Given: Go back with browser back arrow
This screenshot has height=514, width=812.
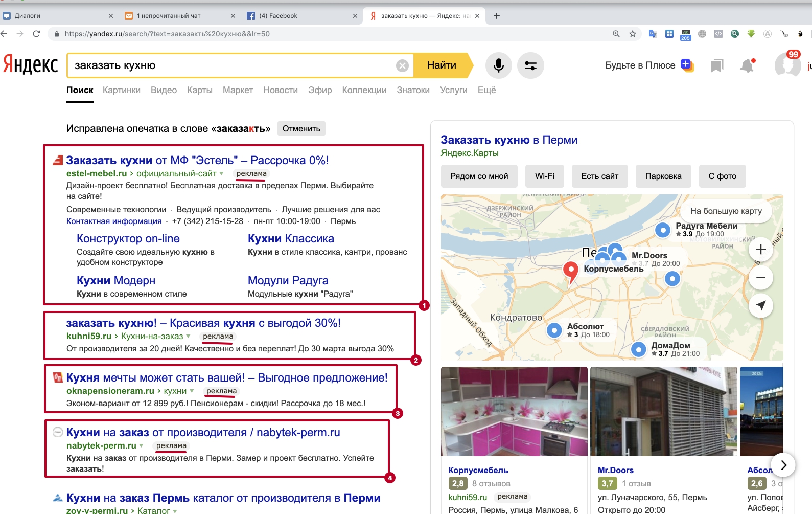Looking at the screenshot, I should [4, 34].
